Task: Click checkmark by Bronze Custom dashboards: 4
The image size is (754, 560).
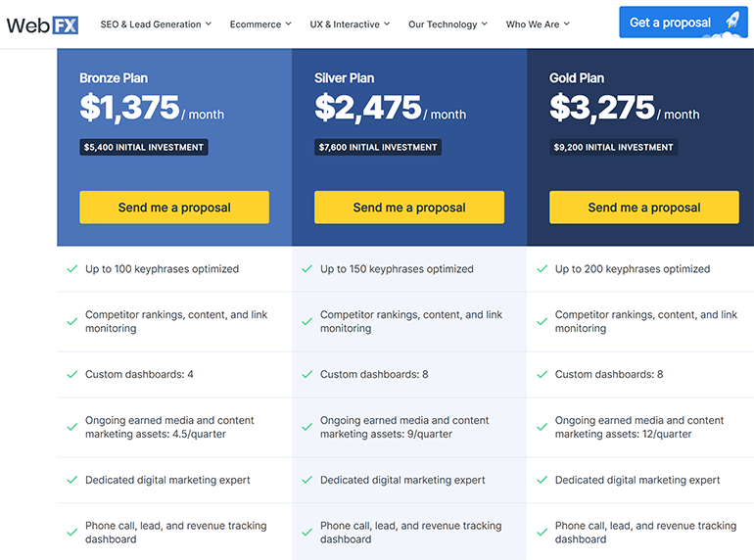Action: click(x=71, y=374)
